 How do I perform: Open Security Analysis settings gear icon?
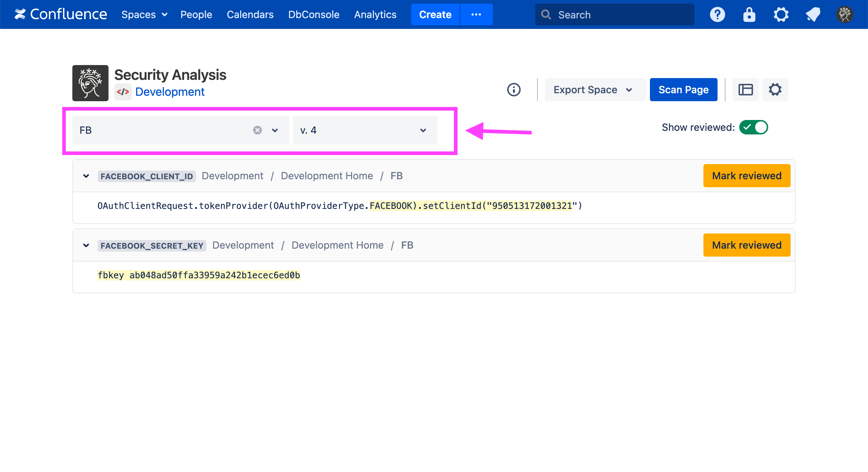tap(775, 90)
